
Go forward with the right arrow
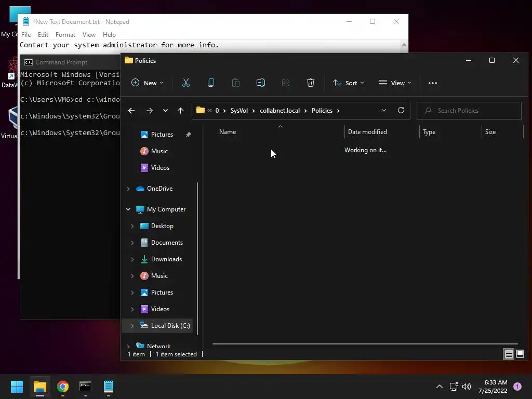click(x=149, y=111)
